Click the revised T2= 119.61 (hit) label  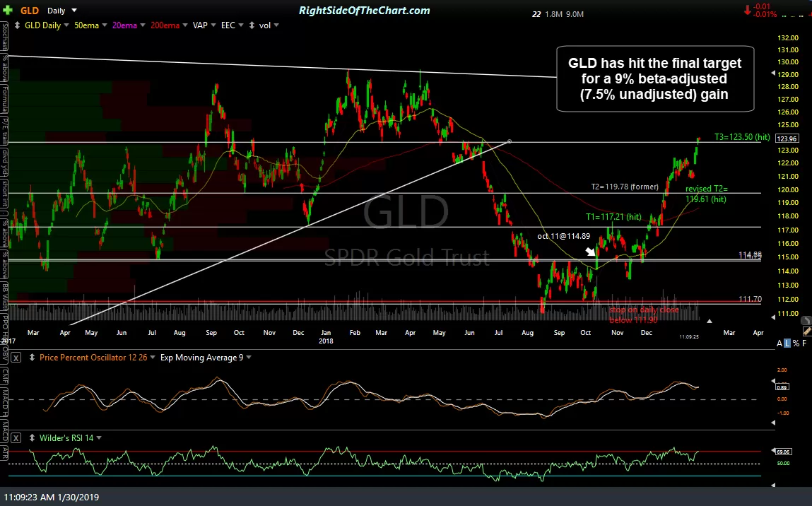[x=706, y=194]
